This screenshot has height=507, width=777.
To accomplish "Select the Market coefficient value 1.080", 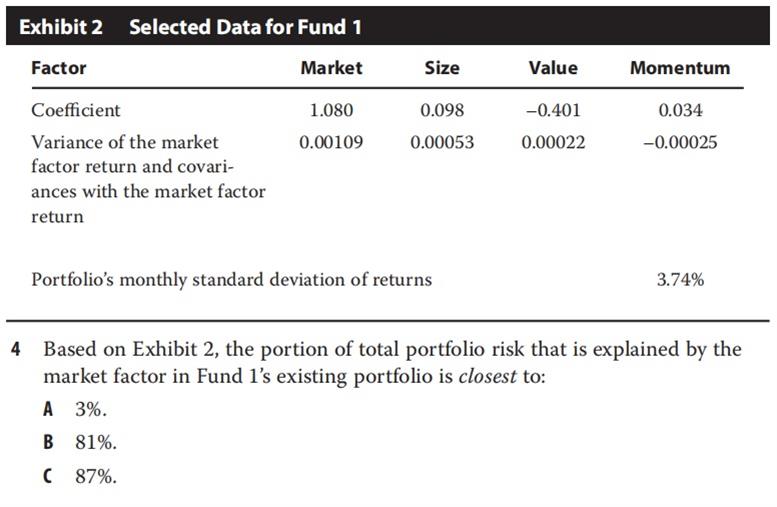I will point(332,110).
